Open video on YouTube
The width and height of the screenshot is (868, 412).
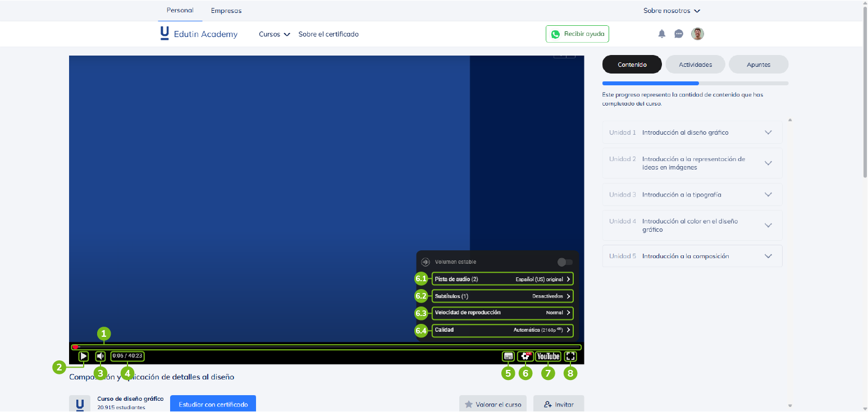[x=548, y=356]
